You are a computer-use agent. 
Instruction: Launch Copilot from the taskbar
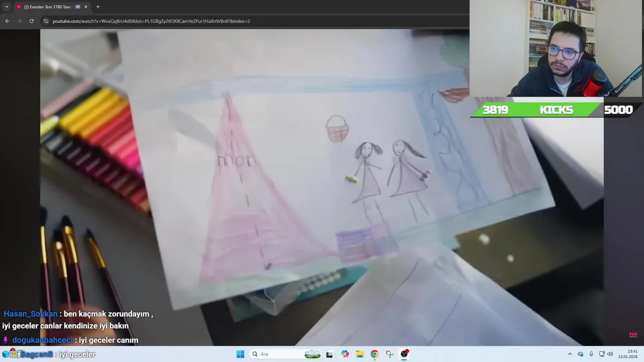point(345,354)
